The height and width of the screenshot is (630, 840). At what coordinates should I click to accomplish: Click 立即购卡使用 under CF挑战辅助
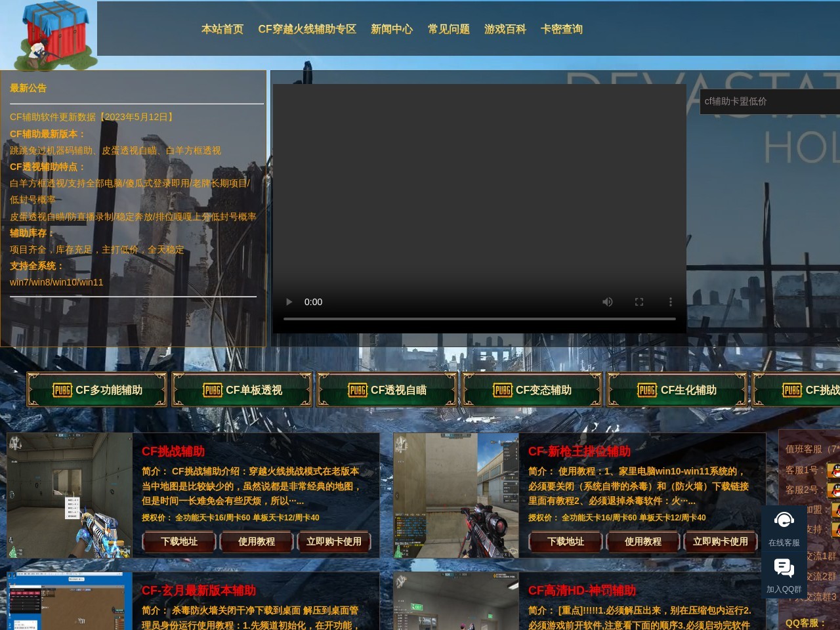[334, 541]
